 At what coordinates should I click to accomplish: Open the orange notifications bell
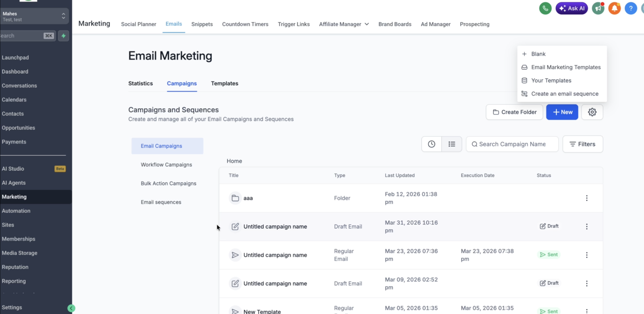pyautogui.click(x=614, y=8)
